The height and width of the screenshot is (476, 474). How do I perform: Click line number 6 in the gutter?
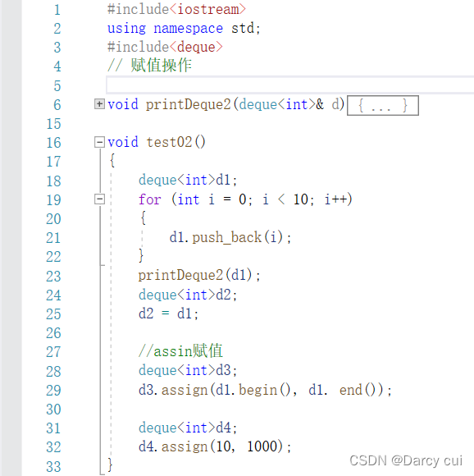(x=57, y=105)
